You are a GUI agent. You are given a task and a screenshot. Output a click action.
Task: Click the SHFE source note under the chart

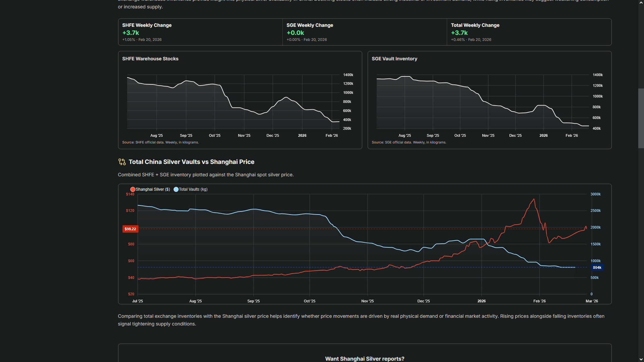pos(160,142)
